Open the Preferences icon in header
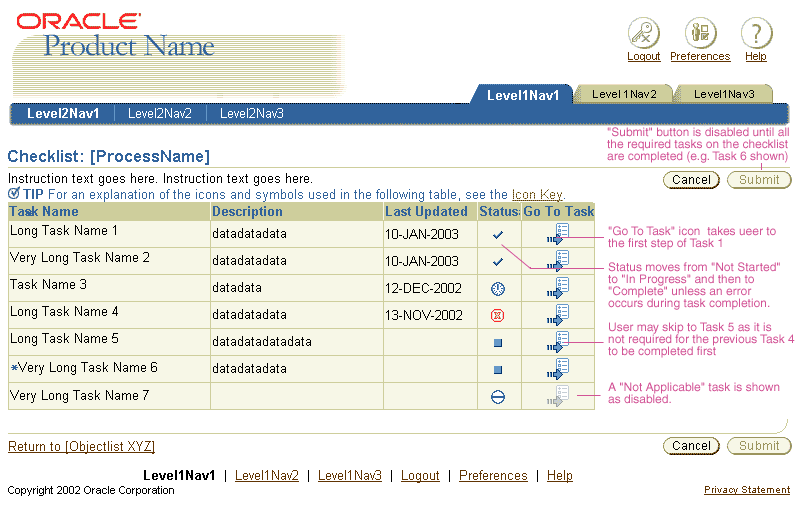 (x=701, y=33)
